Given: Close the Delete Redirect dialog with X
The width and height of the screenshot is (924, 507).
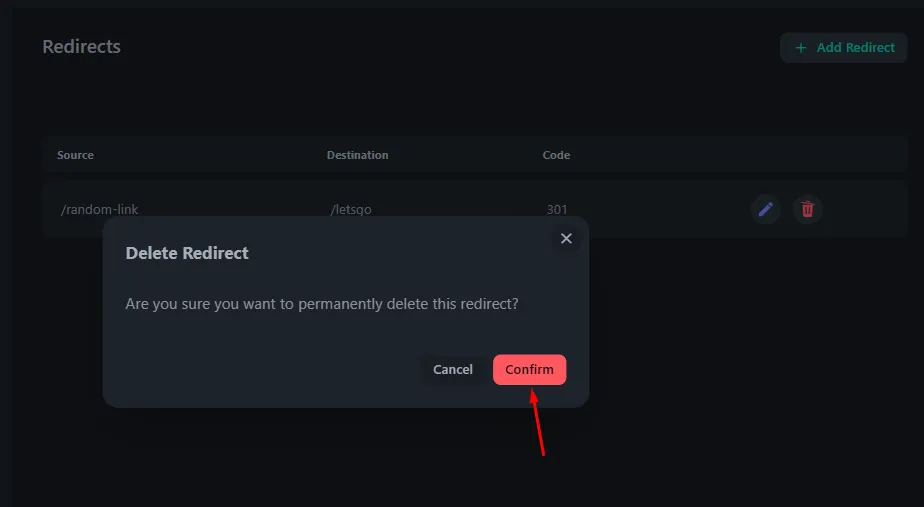Looking at the screenshot, I should pyautogui.click(x=566, y=238).
